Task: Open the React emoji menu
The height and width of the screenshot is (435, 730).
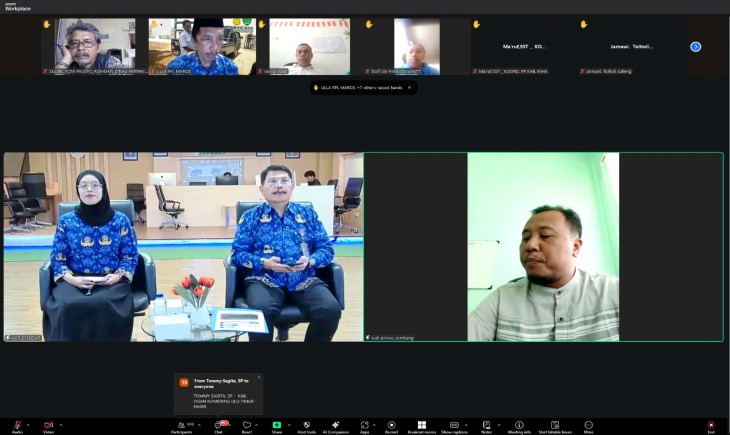Action: click(247, 425)
